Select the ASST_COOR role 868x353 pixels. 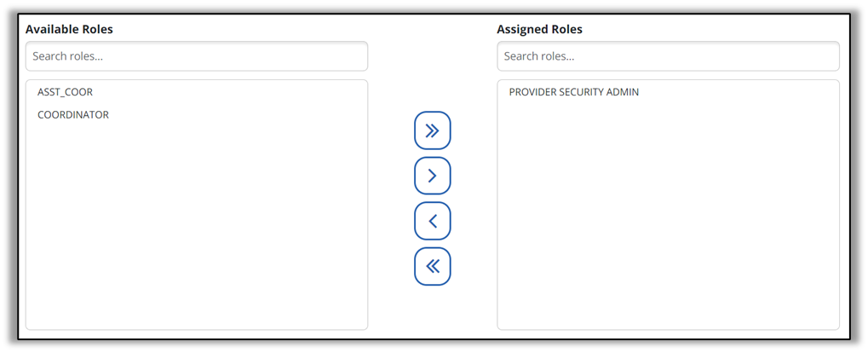pos(65,92)
